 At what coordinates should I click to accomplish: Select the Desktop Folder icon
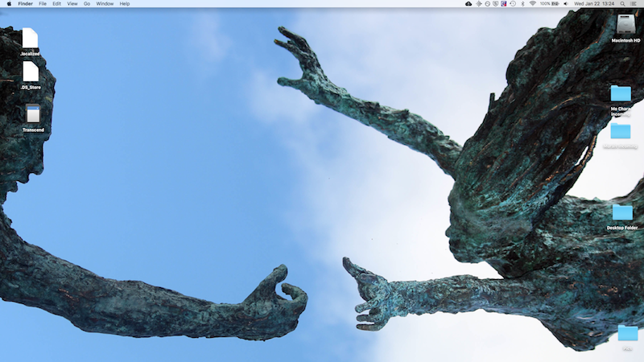pos(622,212)
